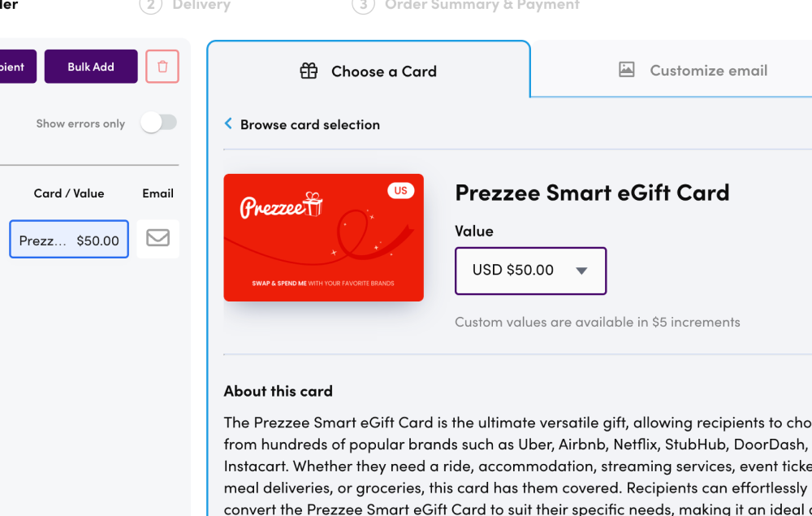This screenshot has height=516, width=812.
Task: Click the image icon on Customize email tab
Action: [x=626, y=70]
